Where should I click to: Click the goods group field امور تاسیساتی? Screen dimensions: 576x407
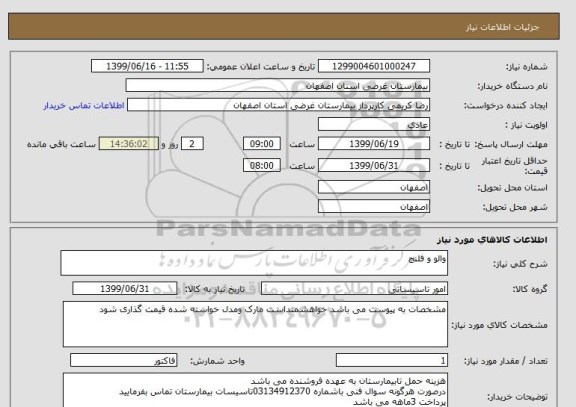(354, 289)
